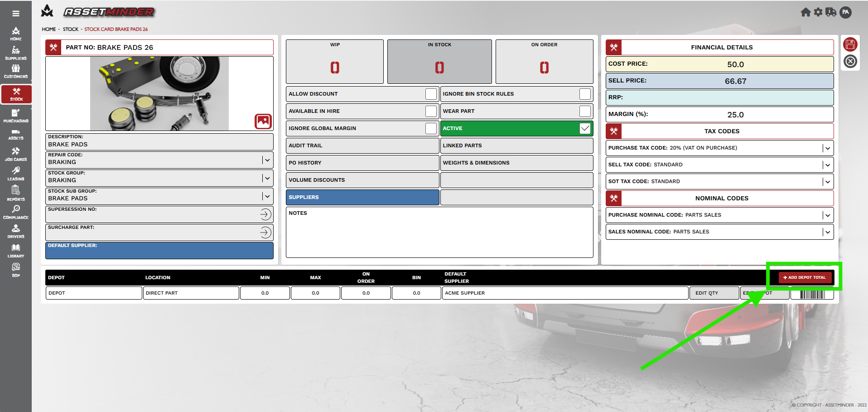Click the depot barcode icon
Viewport: 868px width, 412px height.
click(812, 294)
